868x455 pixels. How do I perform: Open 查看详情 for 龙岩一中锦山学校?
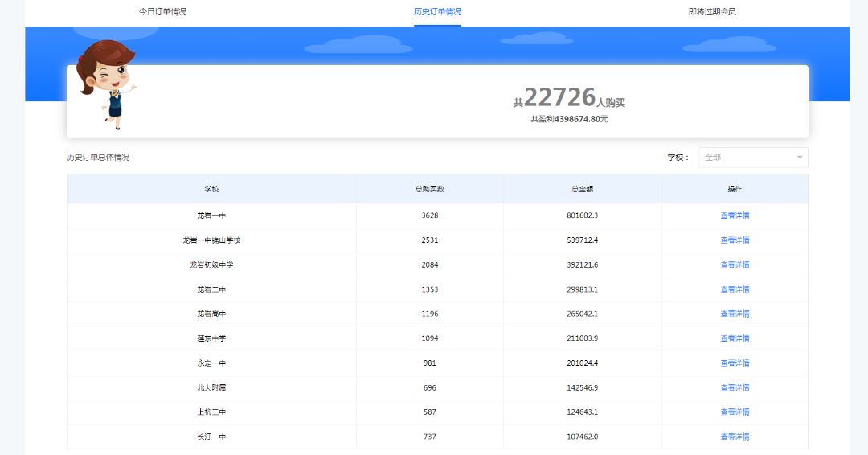click(735, 240)
